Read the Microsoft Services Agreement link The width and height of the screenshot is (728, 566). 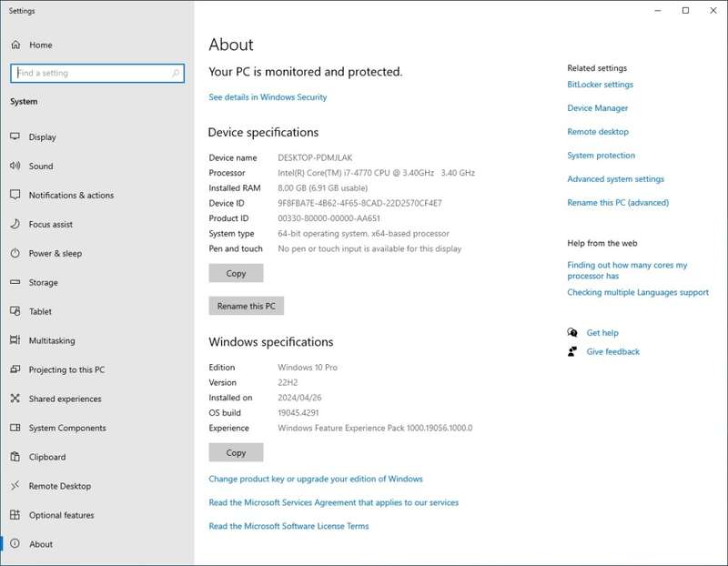334,502
